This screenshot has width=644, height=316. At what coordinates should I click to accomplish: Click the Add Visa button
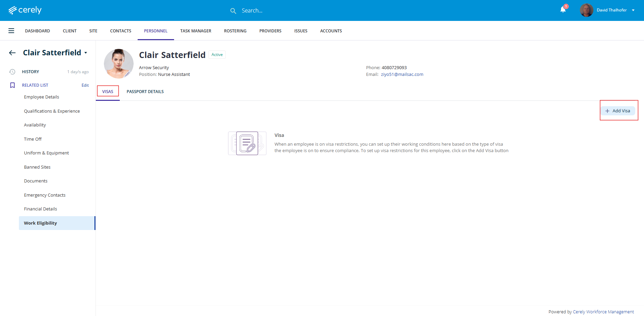tap(618, 111)
